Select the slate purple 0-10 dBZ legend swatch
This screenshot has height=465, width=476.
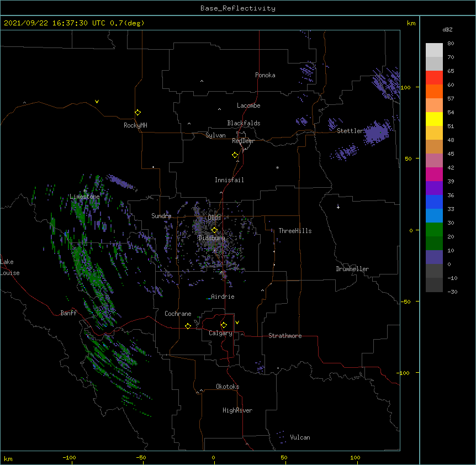434,257
